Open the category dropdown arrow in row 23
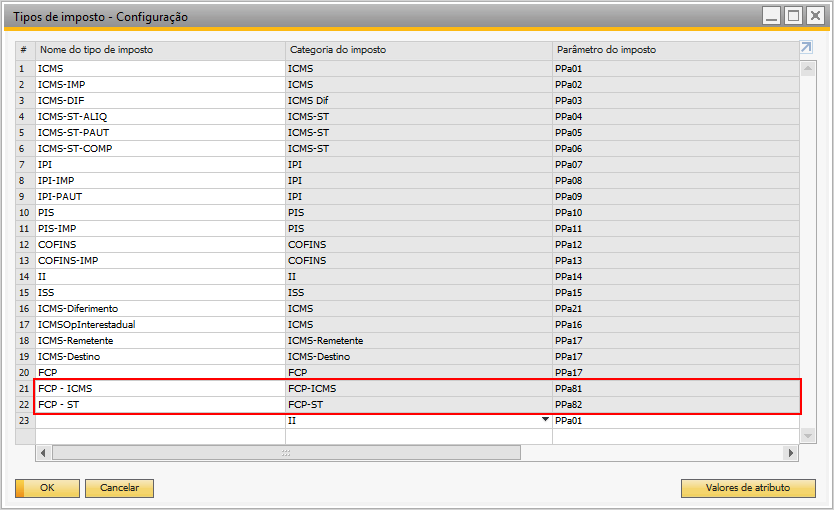Screen dimensions: 834x510 [x=545, y=420]
